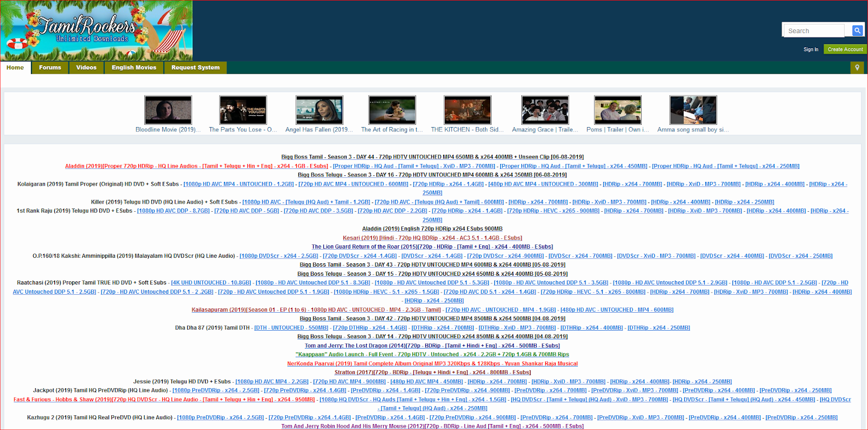Open Kazhugu 2 1080p PreDVDRip 2.5GB link

(x=221, y=418)
